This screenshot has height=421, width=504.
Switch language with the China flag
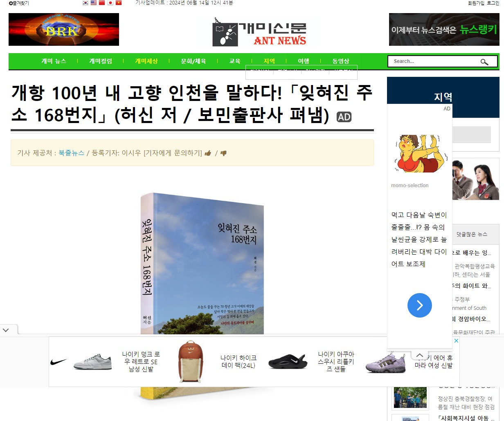(102, 3)
